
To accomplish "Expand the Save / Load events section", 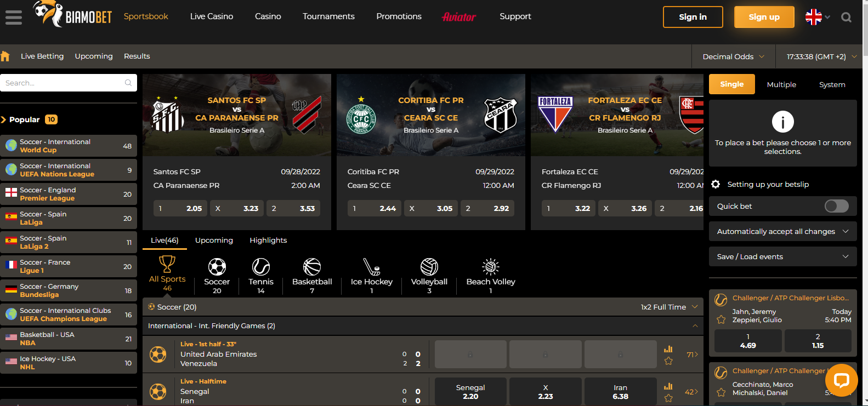I will point(782,256).
